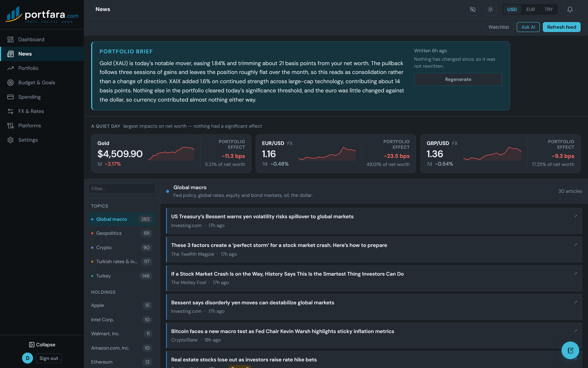588x368 pixels.
Task: Switch currency to TRY
Action: [548, 10]
